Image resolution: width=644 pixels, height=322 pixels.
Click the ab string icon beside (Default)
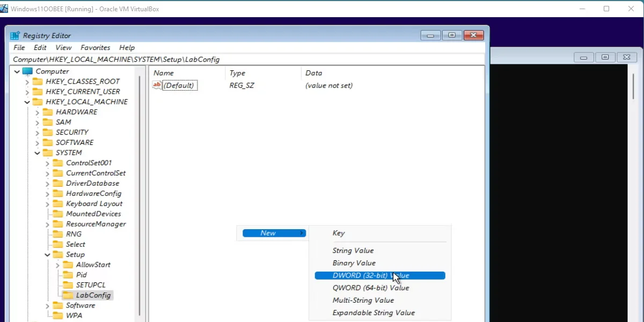click(x=157, y=85)
